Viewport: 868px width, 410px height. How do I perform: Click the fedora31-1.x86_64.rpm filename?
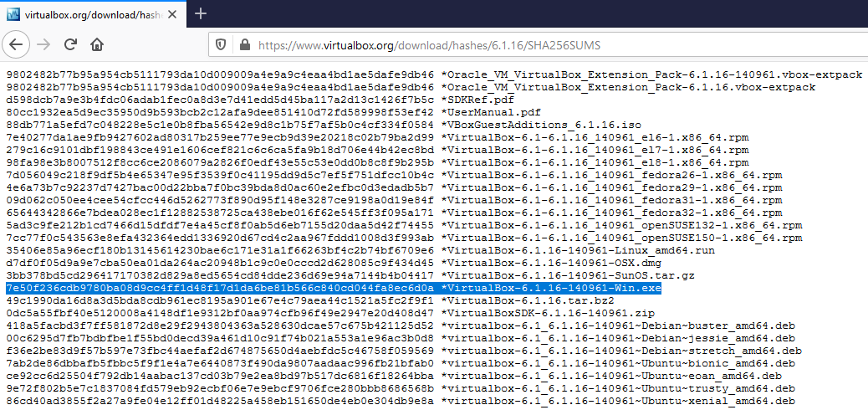click(x=611, y=200)
